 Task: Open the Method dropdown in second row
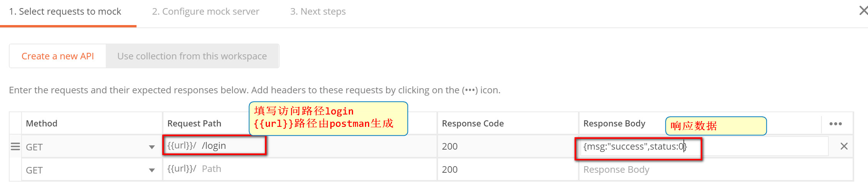pos(91,170)
